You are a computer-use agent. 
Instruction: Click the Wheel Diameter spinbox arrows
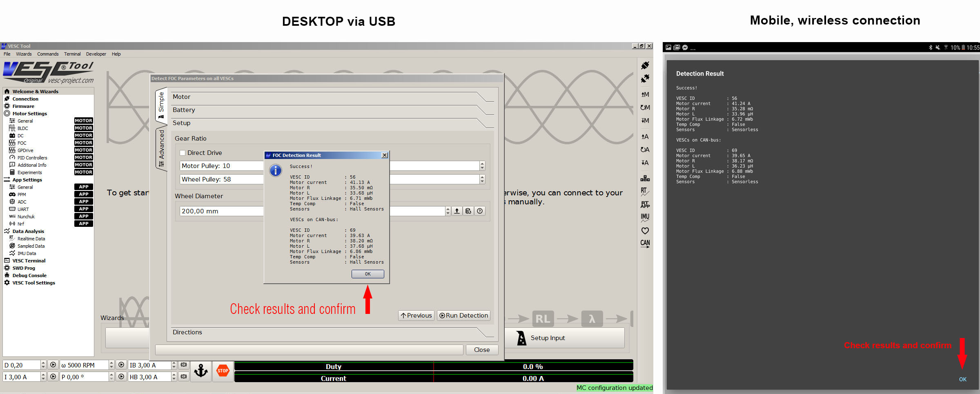[x=448, y=211]
